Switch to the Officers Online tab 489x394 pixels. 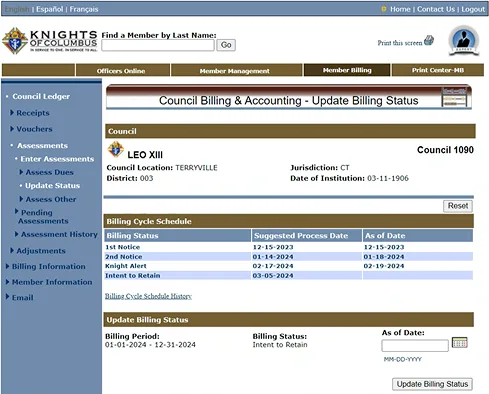click(123, 71)
